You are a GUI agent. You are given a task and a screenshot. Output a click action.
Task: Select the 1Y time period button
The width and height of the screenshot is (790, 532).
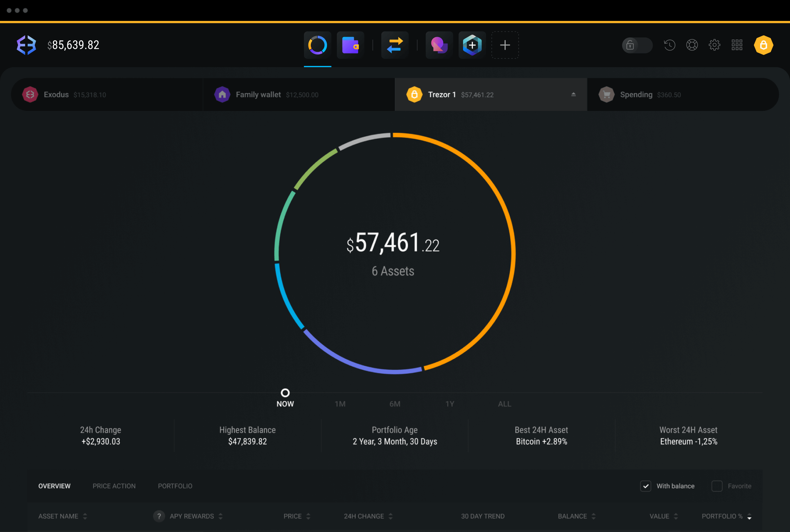(449, 404)
